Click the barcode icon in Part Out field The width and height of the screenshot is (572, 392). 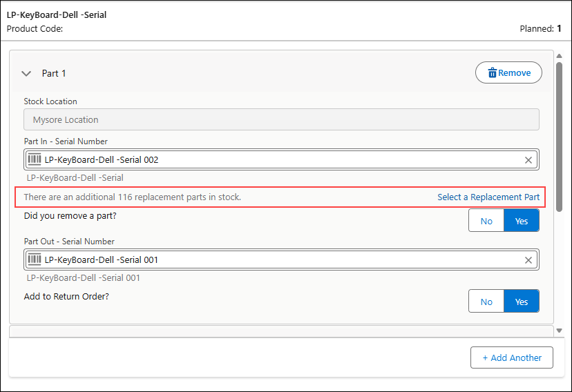pos(35,259)
